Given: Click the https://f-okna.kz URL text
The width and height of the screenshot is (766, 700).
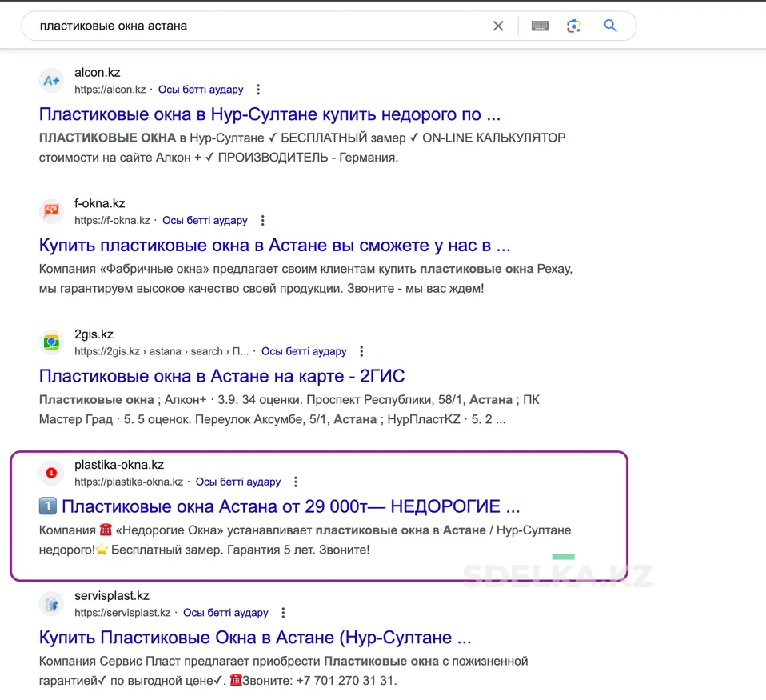Looking at the screenshot, I should coord(112,221).
